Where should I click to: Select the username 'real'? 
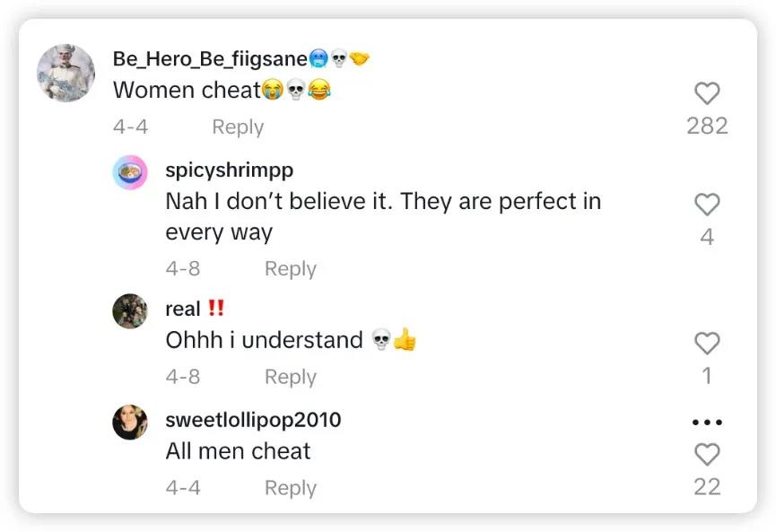point(183,310)
